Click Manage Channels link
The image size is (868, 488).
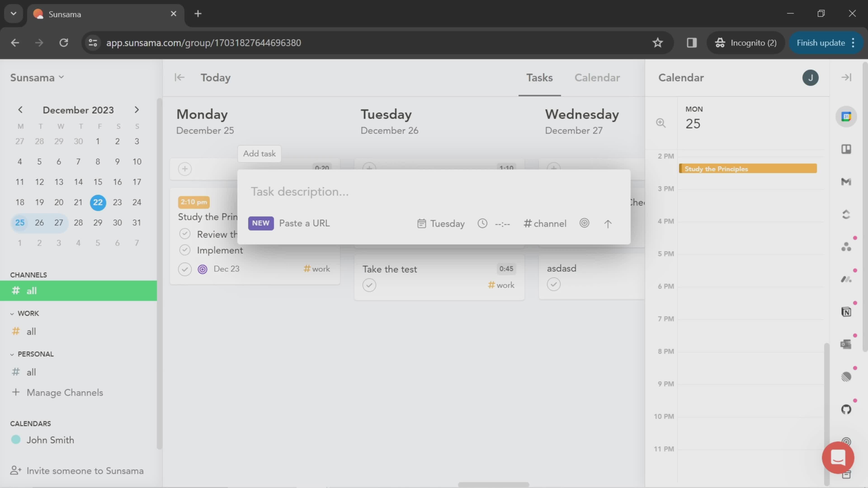(x=64, y=392)
